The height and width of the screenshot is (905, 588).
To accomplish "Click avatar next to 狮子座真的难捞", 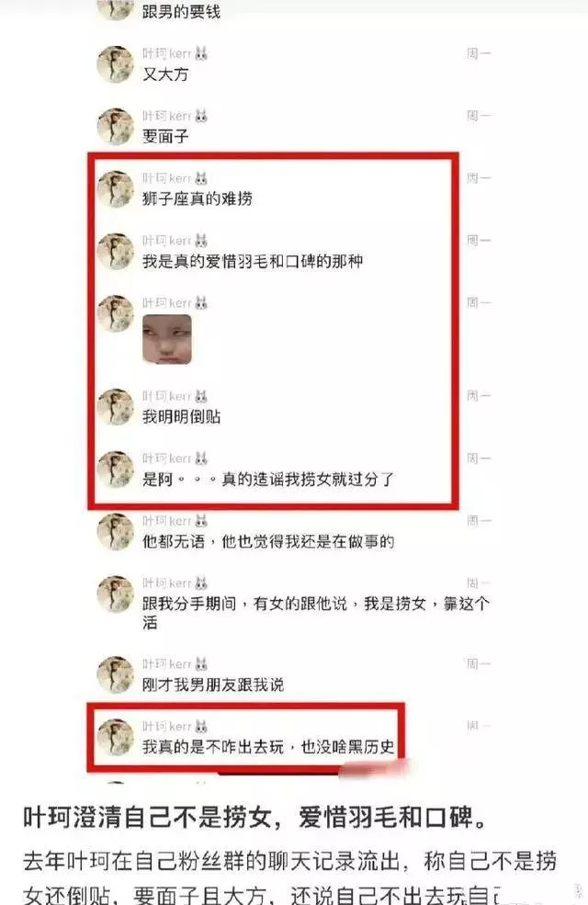I will [x=116, y=188].
